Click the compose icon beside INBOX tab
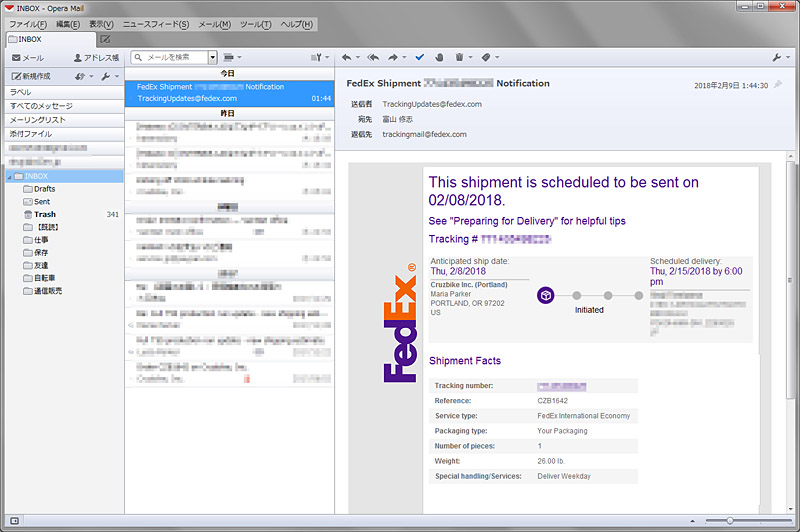 pos(105,39)
